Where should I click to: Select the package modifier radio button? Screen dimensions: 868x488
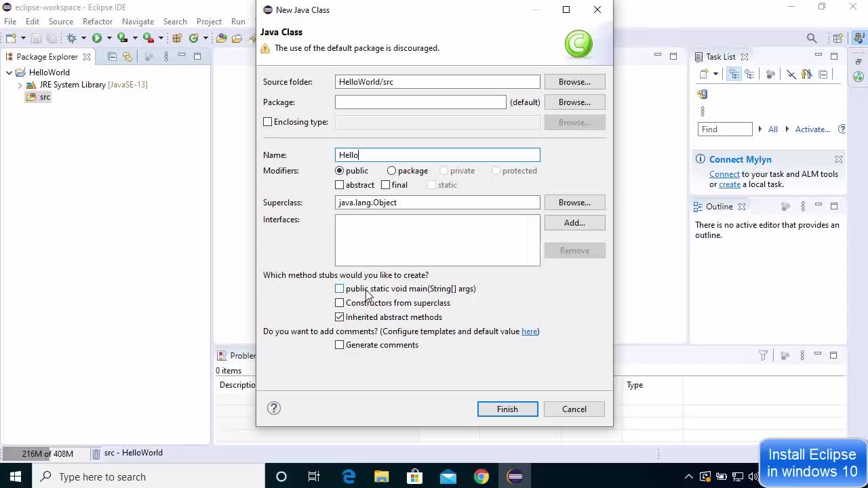[391, 171]
